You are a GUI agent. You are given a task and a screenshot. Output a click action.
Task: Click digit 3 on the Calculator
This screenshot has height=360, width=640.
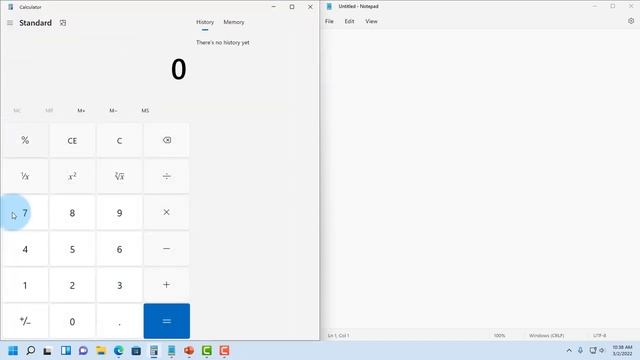click(119, 285)
